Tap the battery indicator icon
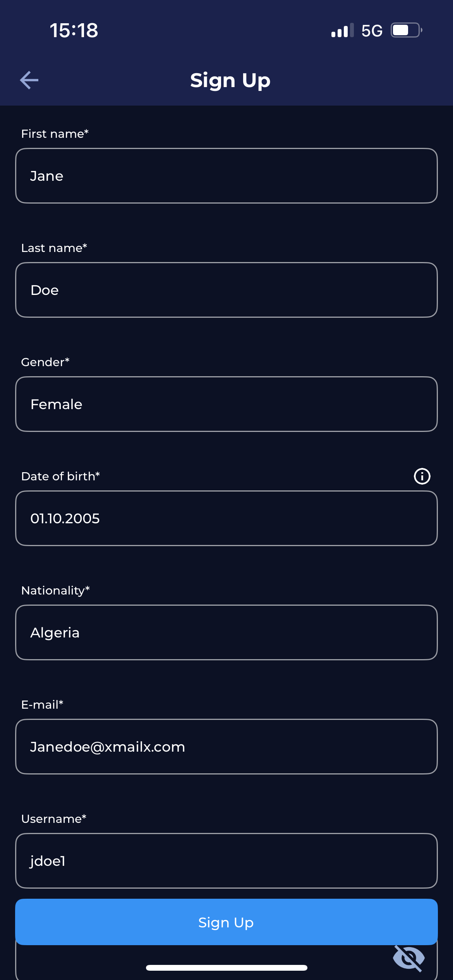Image resolution: width=453 pixels, height=980 pixels. point(406,30)
